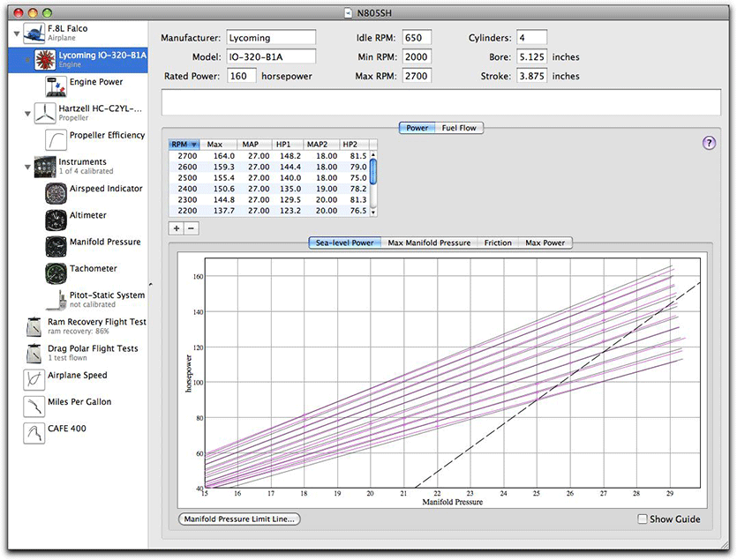This screenshot has height=560, width=737.
Task: Select the Tachometer tree item label
Action: tap(93, 269)
